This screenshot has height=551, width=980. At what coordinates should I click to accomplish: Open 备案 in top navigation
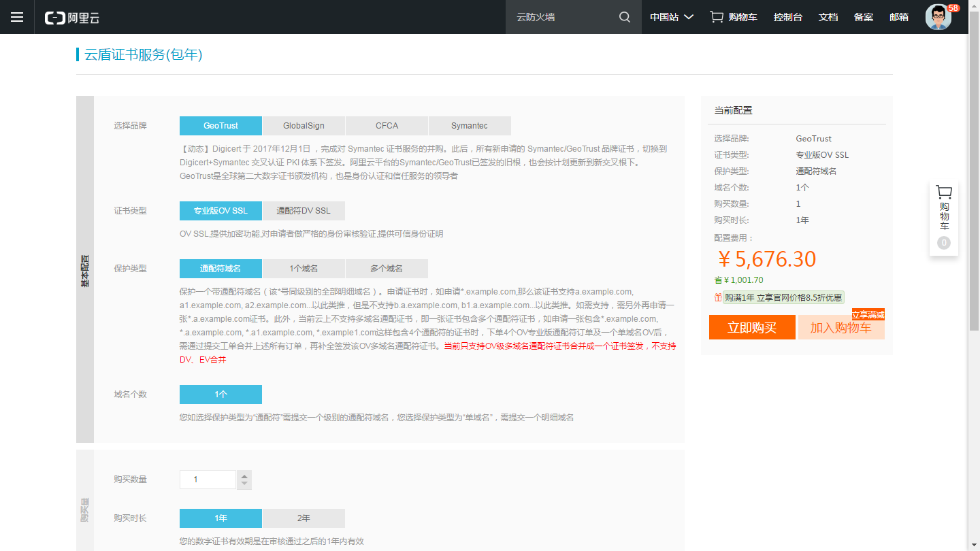pyautogui.click(x=864, y=17)
